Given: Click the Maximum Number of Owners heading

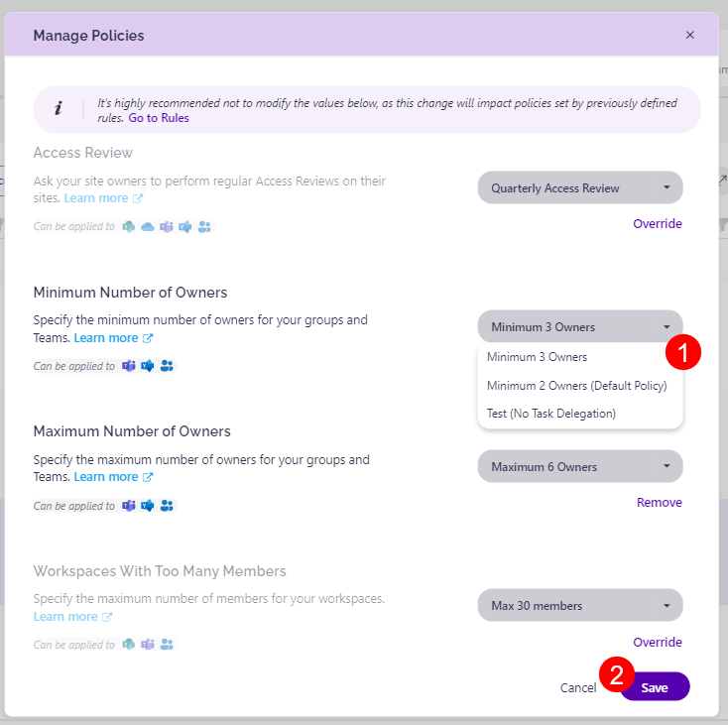Looking at the screenshot, I should pyautogui.click(x=132, y=431).
